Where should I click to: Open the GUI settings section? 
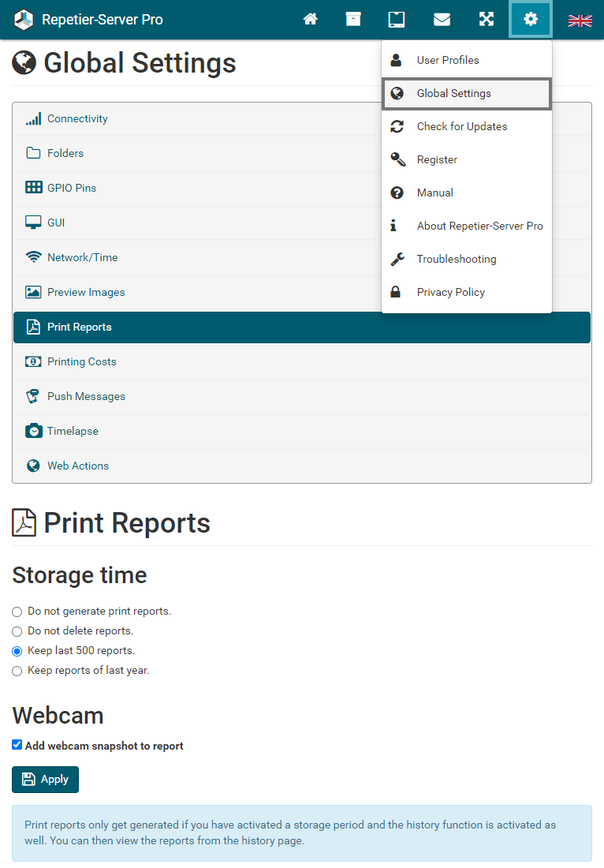coord(302,223)
